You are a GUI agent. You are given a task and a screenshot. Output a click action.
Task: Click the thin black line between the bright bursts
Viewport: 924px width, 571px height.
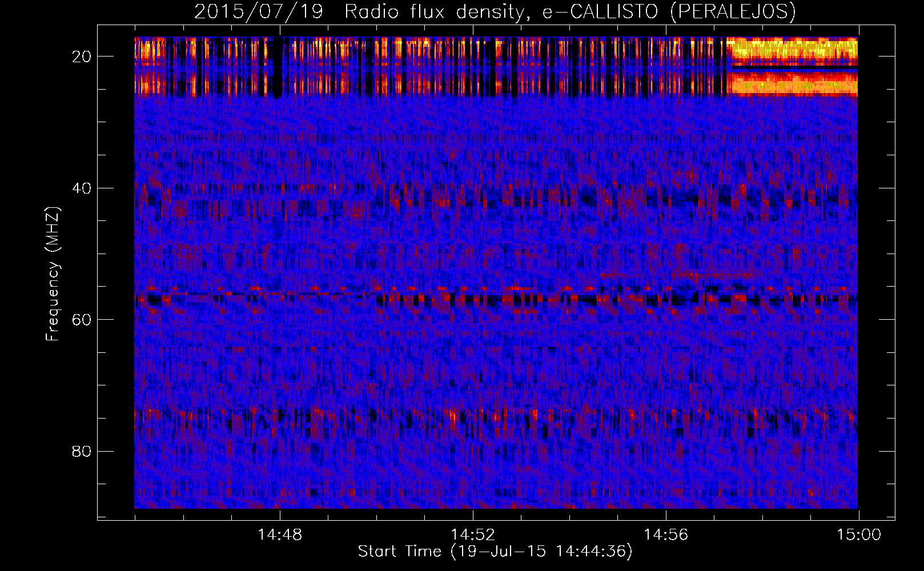pyautogui.click(x=794, y=68)
